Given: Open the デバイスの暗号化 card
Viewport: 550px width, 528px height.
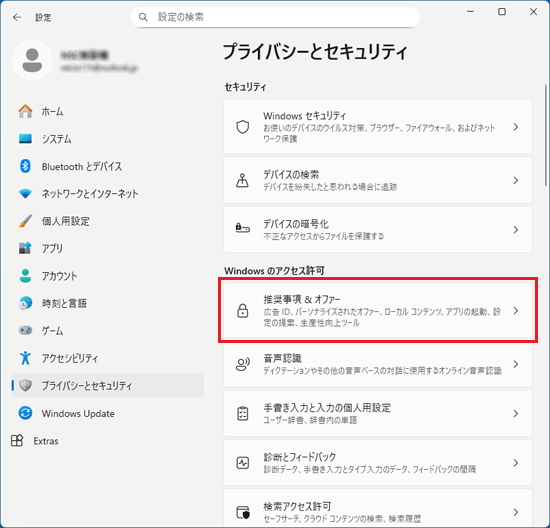Looking at the screenshot, I should pos(378,229).
